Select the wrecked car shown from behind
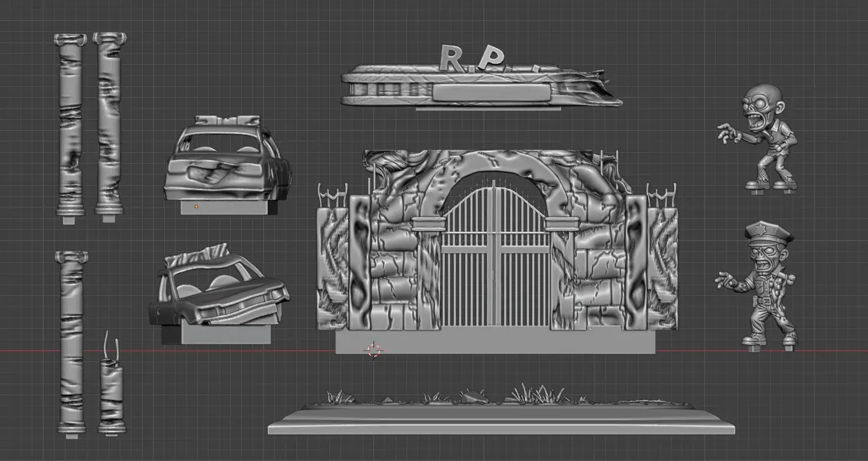 pos(228,166)
